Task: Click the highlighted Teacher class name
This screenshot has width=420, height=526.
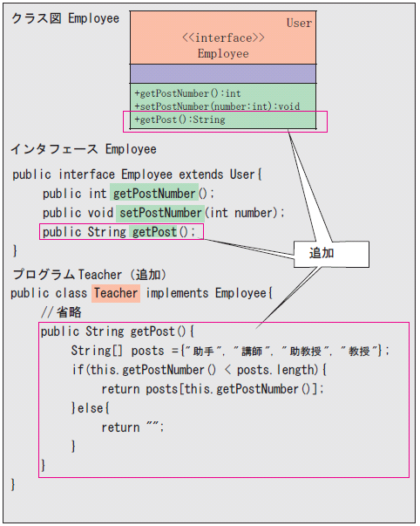Action: click(116, 293)
